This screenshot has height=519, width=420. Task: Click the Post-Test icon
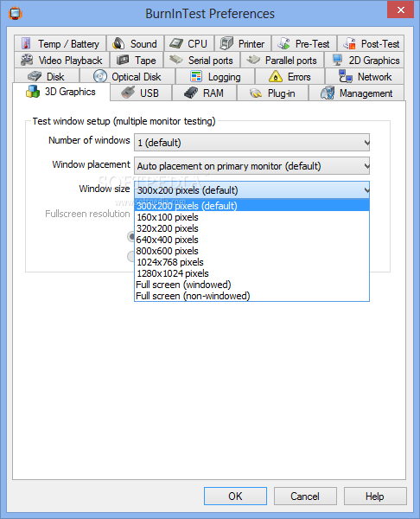[x=349, y=43]
